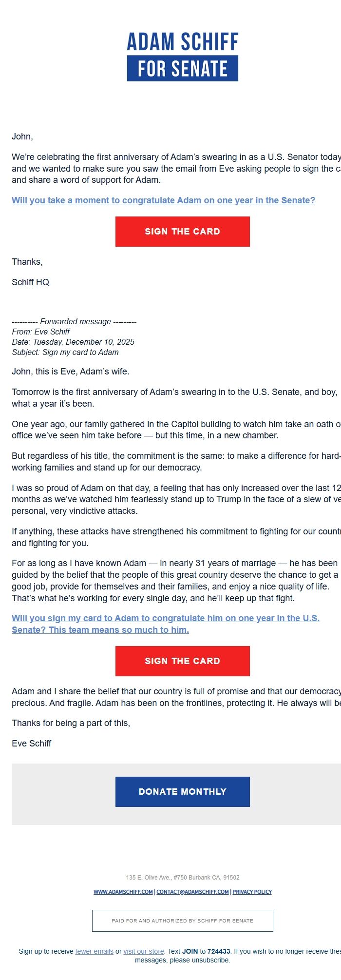The height and width of the screenshot is (980, 341).
Task: Click the FOR SENATE banner in the logo
Action: tap(182, 69)
